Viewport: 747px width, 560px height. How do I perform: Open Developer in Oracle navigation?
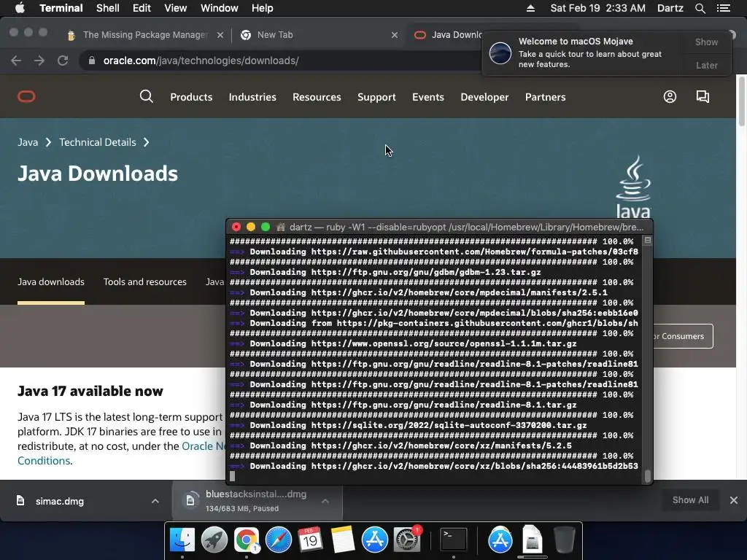pos(484,97)
